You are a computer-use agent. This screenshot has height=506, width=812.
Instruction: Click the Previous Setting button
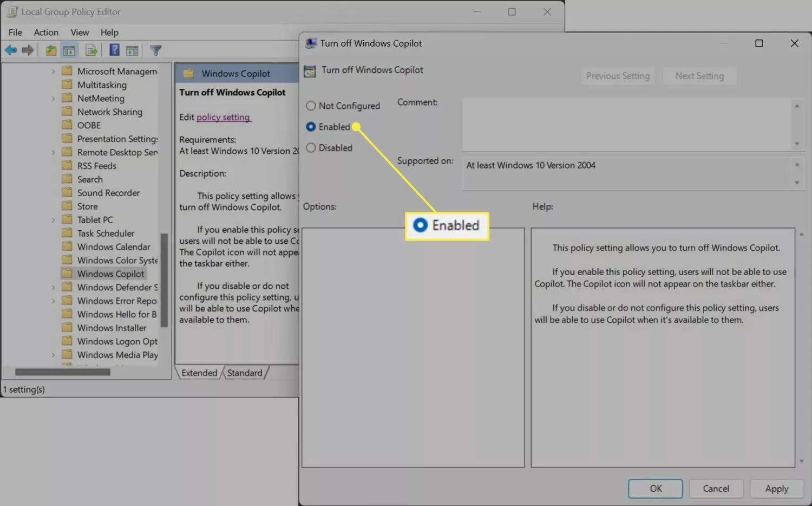(618, 76)
